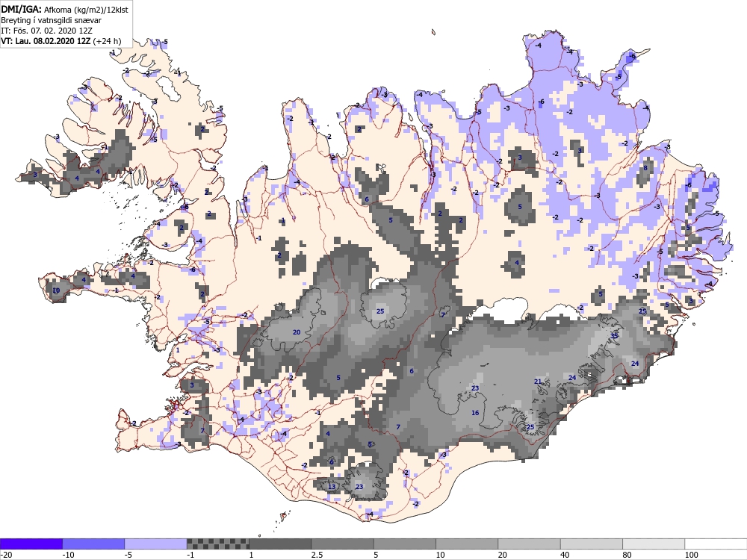Click the "10" value on the Snæfellsnes tip
The height and width of the screenshot is (560, 747).
click(56, 290)
